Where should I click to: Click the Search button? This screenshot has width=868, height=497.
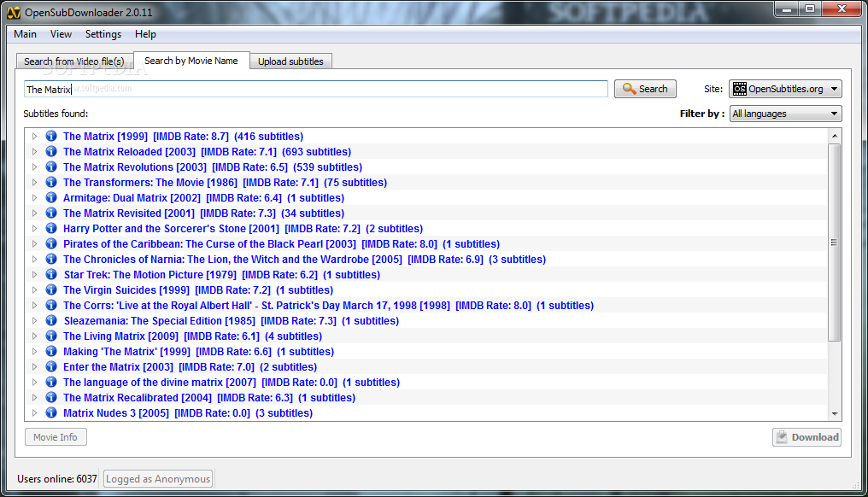click(x=645, y=89)
